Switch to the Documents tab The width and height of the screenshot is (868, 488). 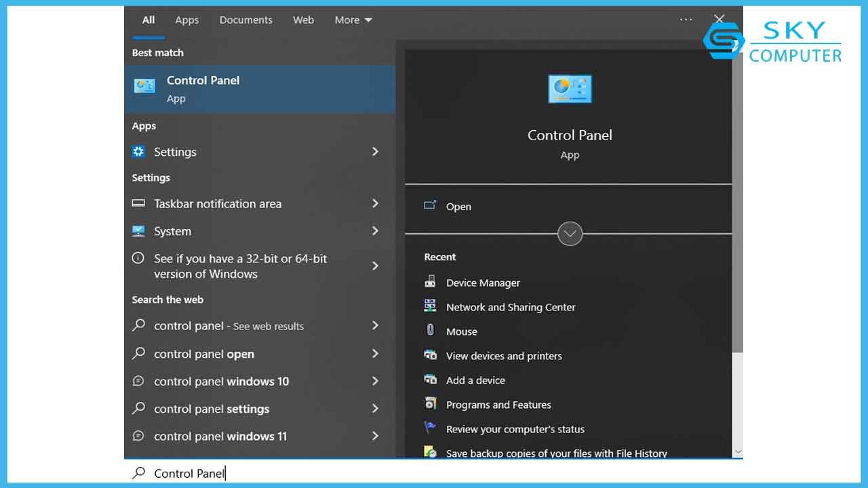point(245,20)
